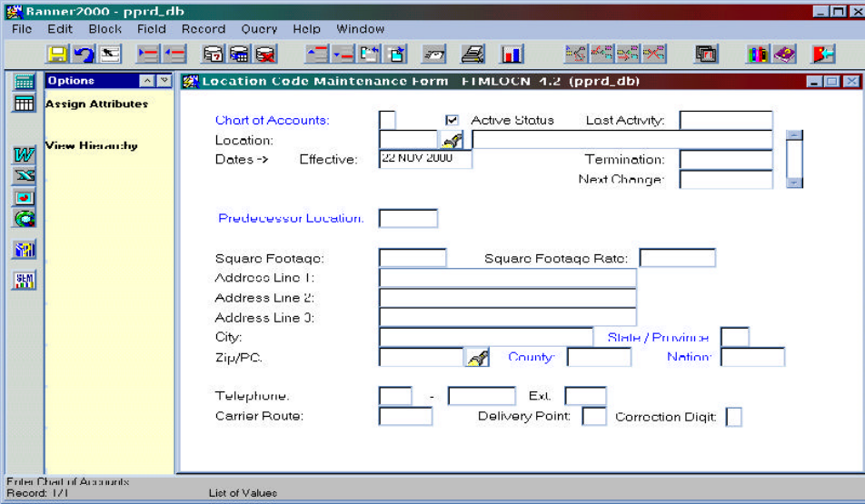Click the flashlight search icon beside Location field
865x504 pixels.
pos(452,140)
